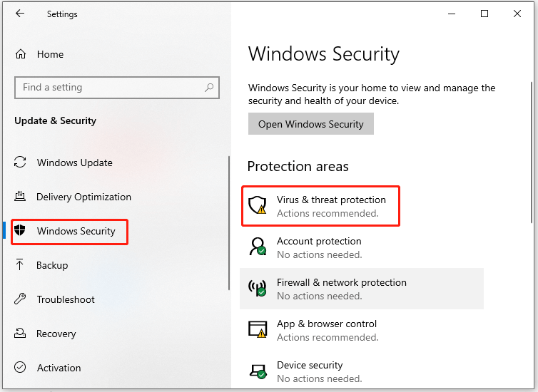The height and width of the screenshot is (392, 538).
Task: Select Windows Update menu item
Action: [x=74, y=163]
